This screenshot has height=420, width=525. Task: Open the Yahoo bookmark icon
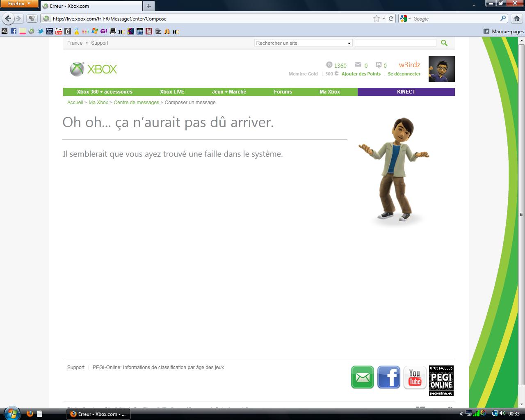(104, 31)
